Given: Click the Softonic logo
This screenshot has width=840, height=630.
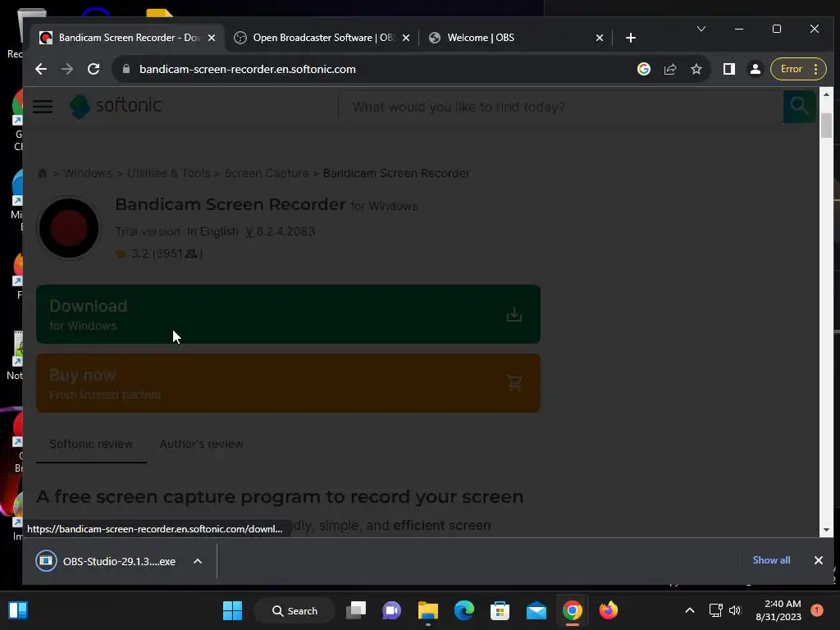Looking at the screenshot, I should point(115,106).
